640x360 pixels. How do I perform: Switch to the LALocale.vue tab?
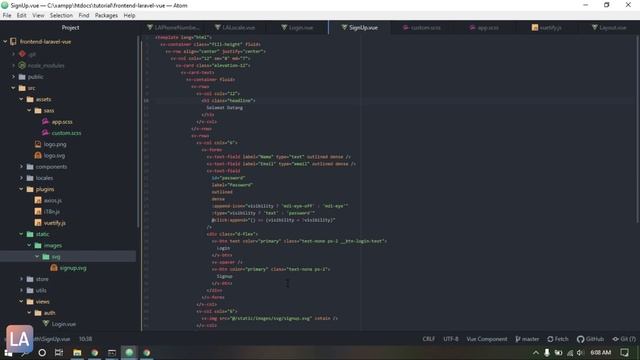click(235, 27)
